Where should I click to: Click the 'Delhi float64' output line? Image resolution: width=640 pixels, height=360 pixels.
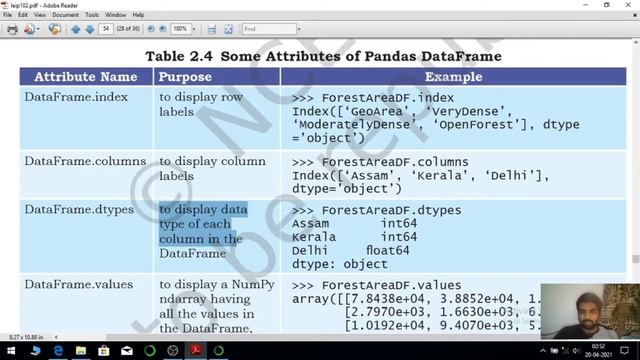tap(351, 251)
